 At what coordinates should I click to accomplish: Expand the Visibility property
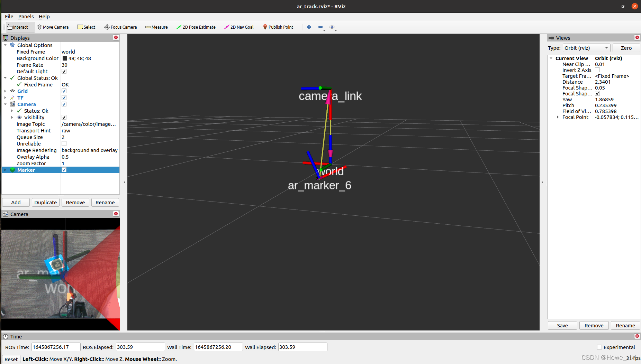click(12, 117)
